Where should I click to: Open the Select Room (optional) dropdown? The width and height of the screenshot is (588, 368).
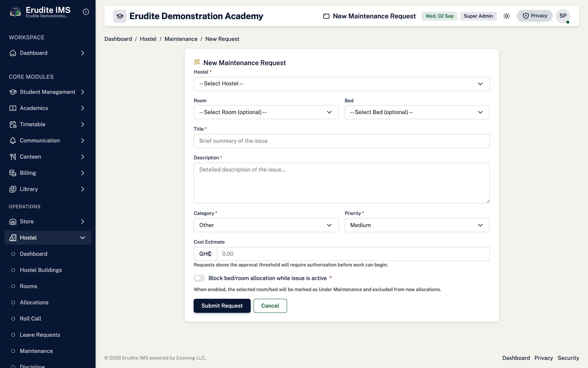(266, 112)
